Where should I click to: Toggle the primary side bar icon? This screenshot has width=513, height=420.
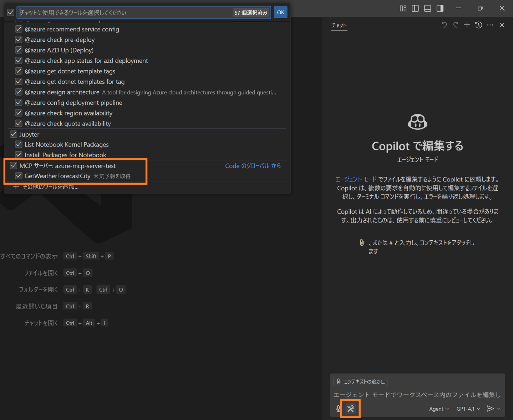(415, 8)
